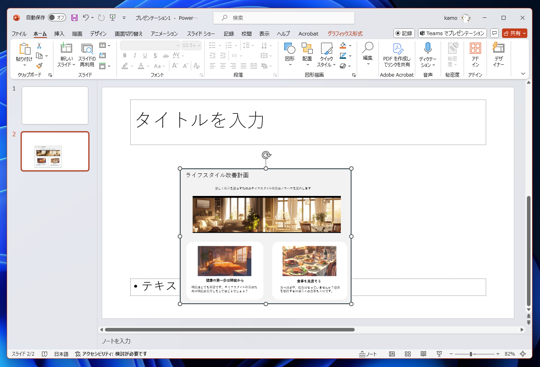The height and width of the screenshot is (367, 540).
Task: Switch to the Design (デザイン) tab
Action: coord(98,33)
